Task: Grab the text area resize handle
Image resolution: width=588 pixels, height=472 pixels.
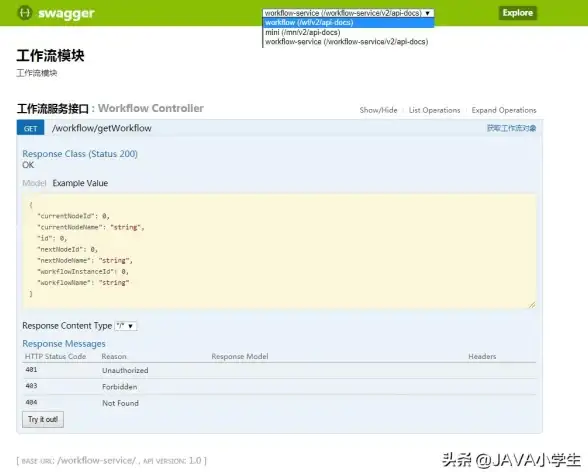Action: pyautogui.click(x=532, y=305)
